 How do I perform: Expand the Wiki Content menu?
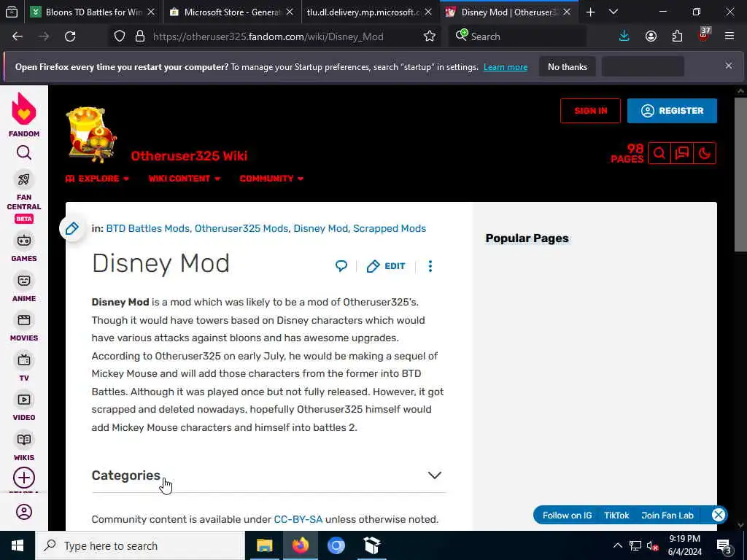(x=185, y=179)
